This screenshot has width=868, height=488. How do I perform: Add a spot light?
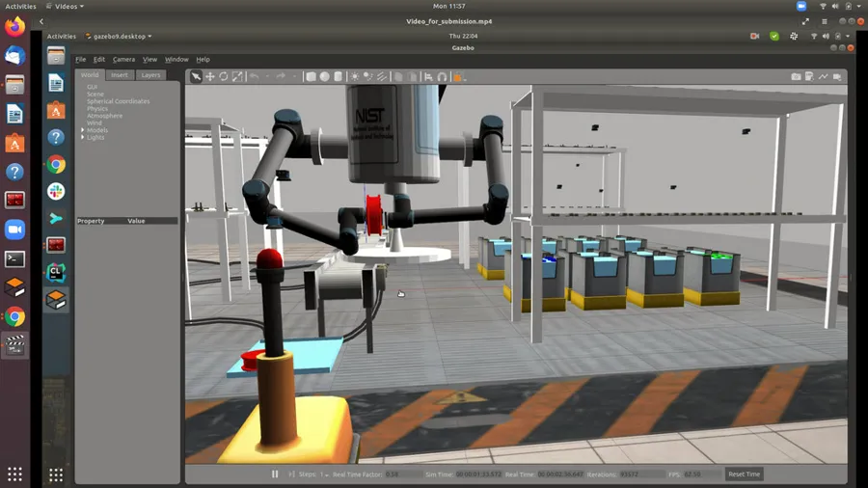point(368,76)
